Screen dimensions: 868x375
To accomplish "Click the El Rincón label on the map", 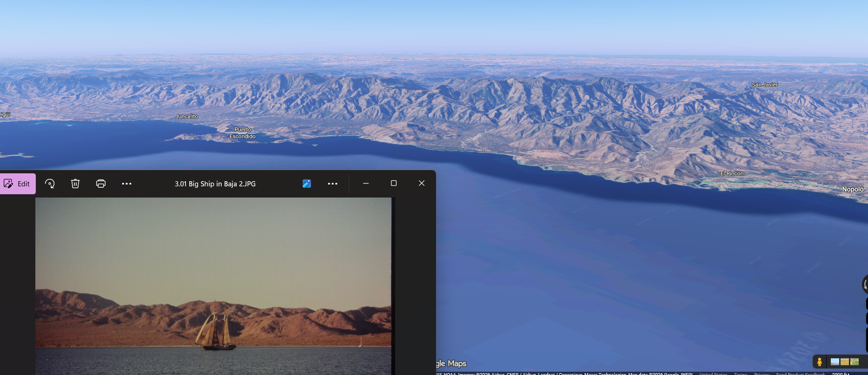I will point(732,173).
